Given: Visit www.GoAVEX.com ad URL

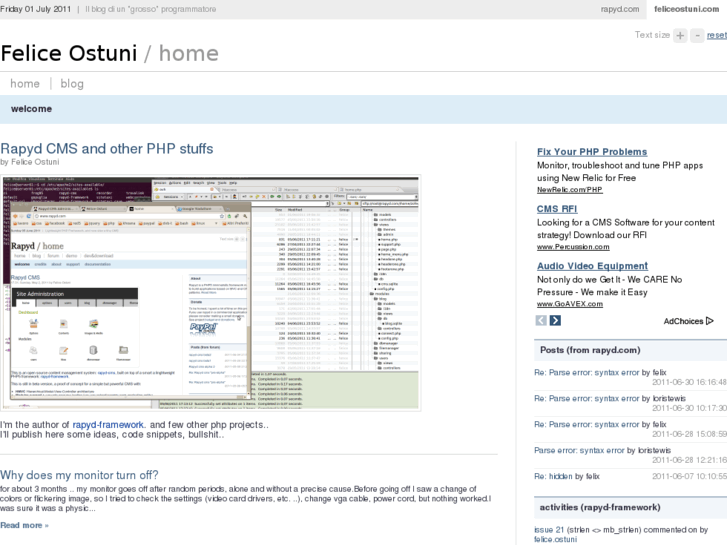Looking at the screenshot, I should click(x=570, y=304).
